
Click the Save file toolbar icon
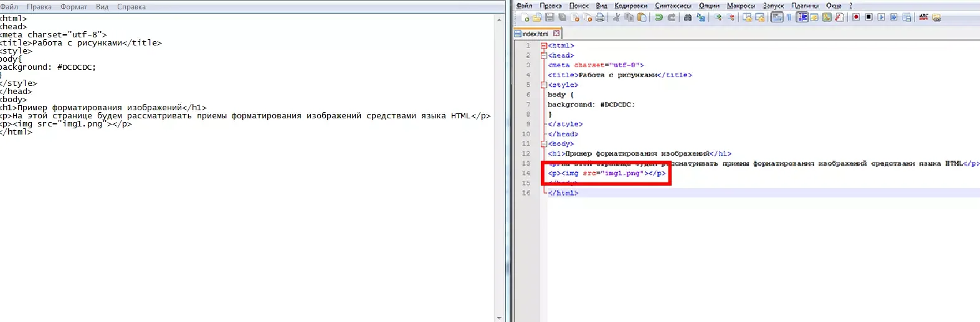(x=549, y=17)
